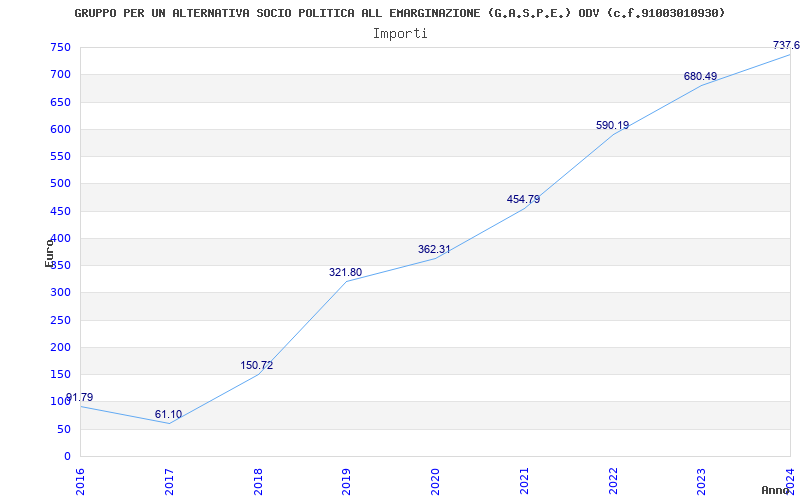
Task: Click the x-axis year 2023
Action: point(702,481)
